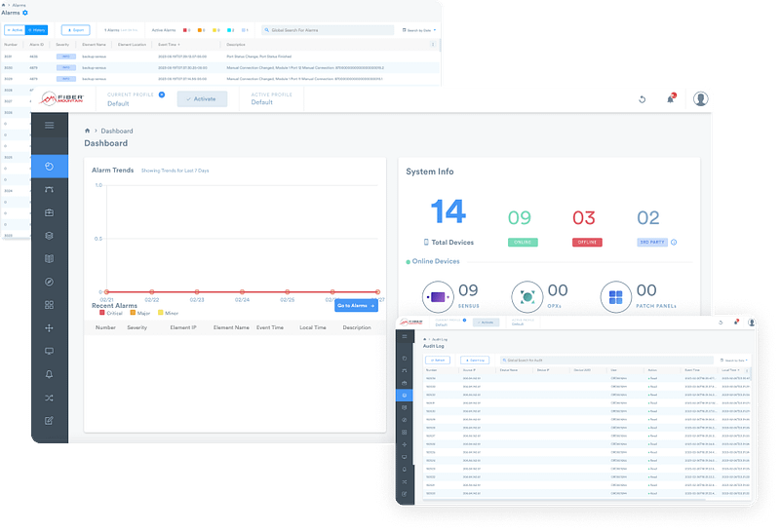This screenshot has width=780, height=532.
Task: Click the Fiber Mountain logo
Action: 61,98
